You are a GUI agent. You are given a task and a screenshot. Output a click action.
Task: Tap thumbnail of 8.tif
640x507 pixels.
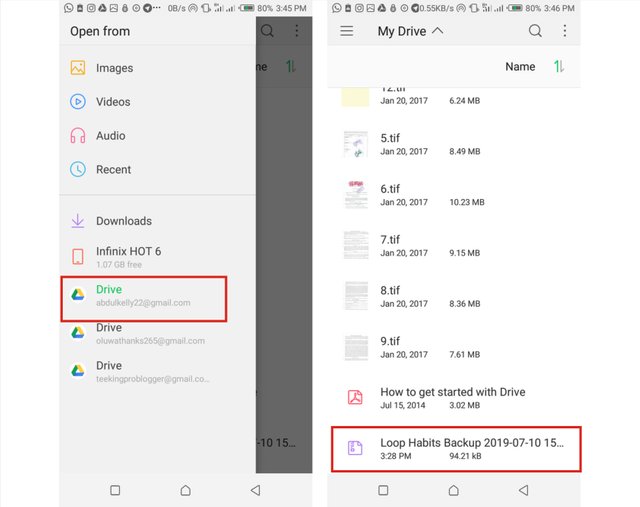point(356,296)
